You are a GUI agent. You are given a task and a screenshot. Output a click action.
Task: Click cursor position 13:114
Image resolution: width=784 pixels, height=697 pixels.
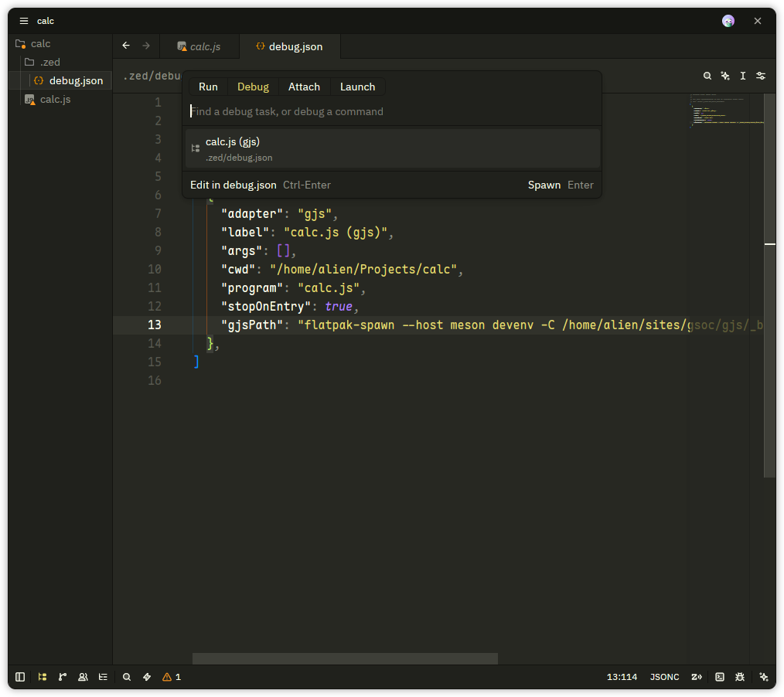pos(622,677)
